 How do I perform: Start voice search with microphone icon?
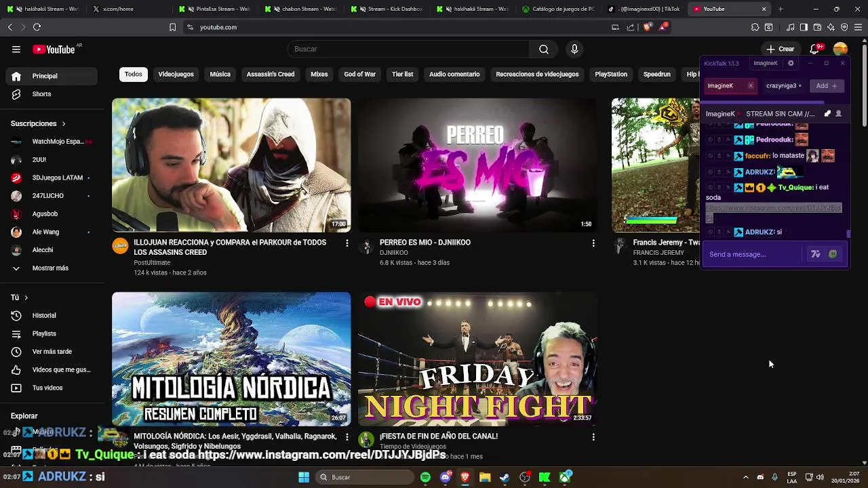tap(574, 49)
